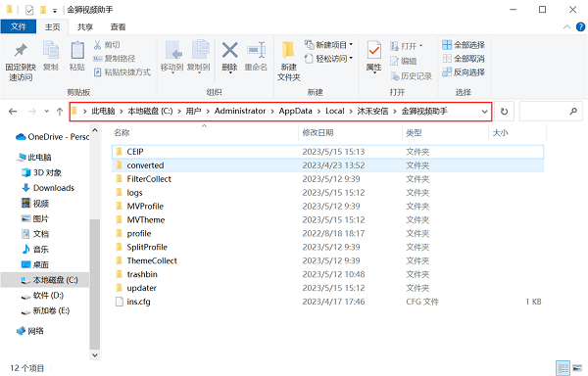Select 3D Objects in the navigation pane
The width and height of the screenshot is (588, 376).
coord(41,172)
